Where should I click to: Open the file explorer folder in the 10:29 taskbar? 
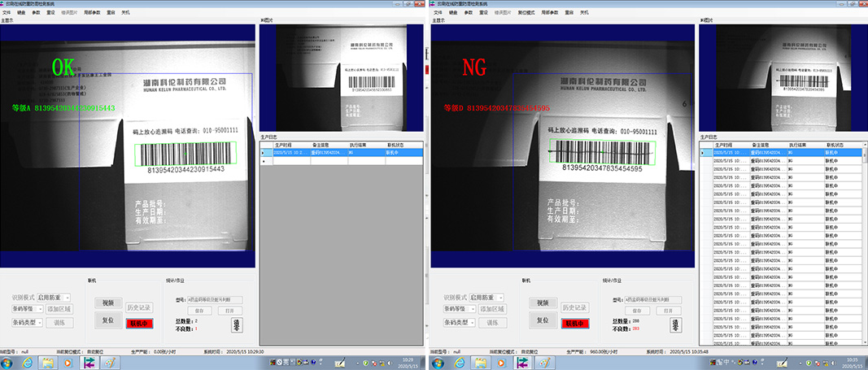point(48,363)
